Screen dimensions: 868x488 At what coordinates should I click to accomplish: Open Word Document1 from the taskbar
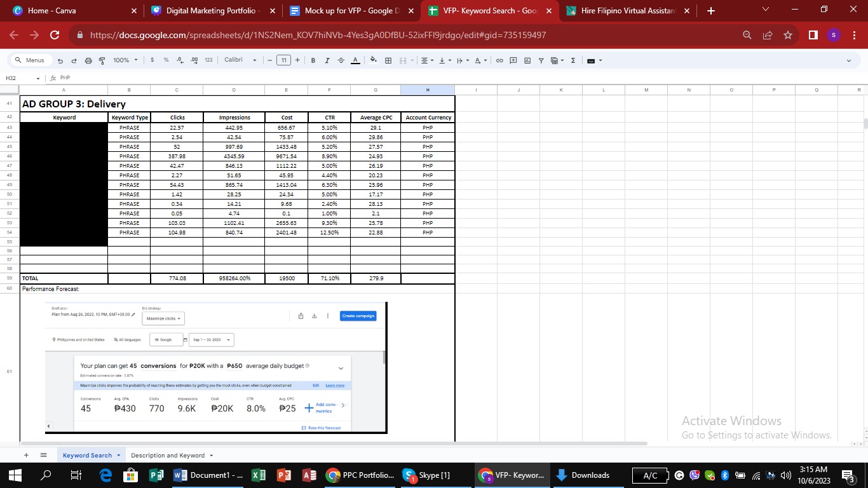click(x=207, y=475)
